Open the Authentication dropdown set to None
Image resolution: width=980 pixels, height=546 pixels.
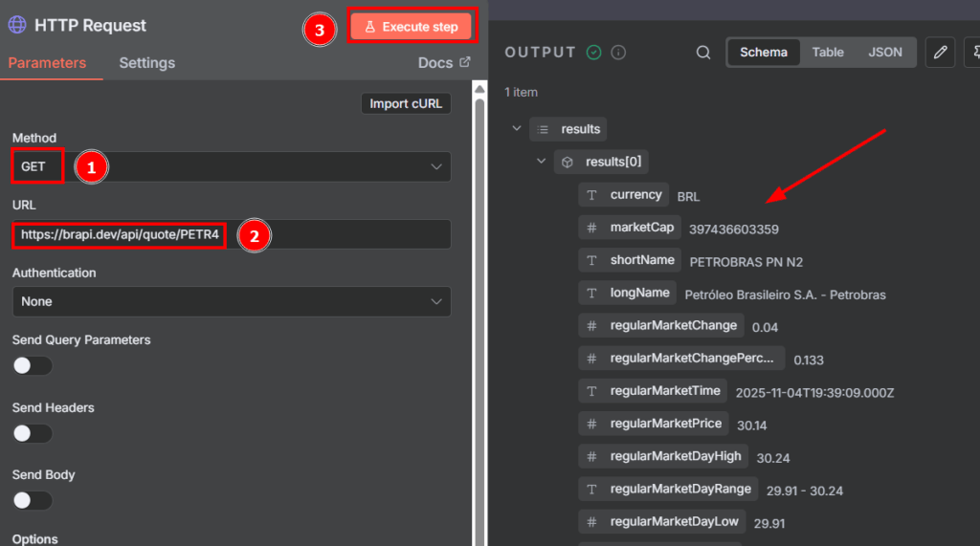coord(232,302)
